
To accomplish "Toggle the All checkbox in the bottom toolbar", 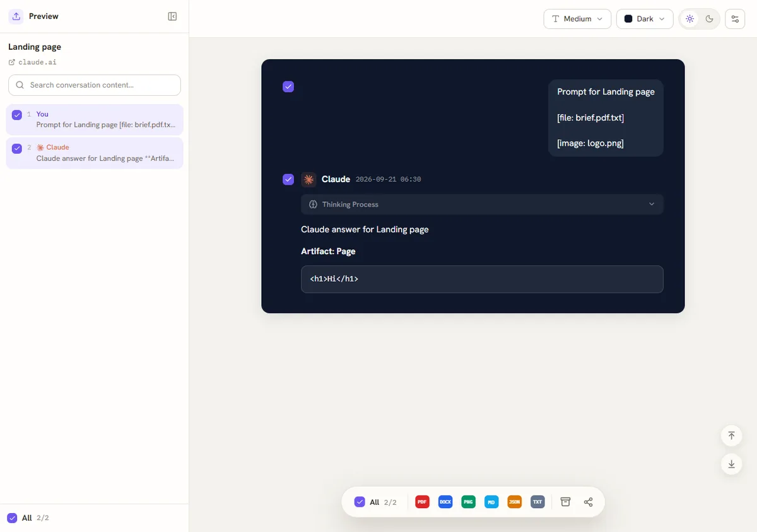I will (x=360, y=502).
